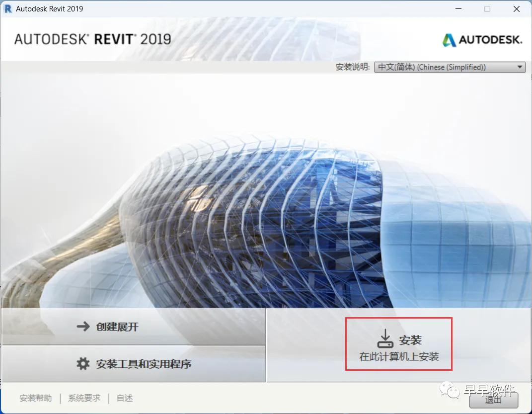
Task: Click the arrow icon beside 创建展开
Action: [83, 327]
